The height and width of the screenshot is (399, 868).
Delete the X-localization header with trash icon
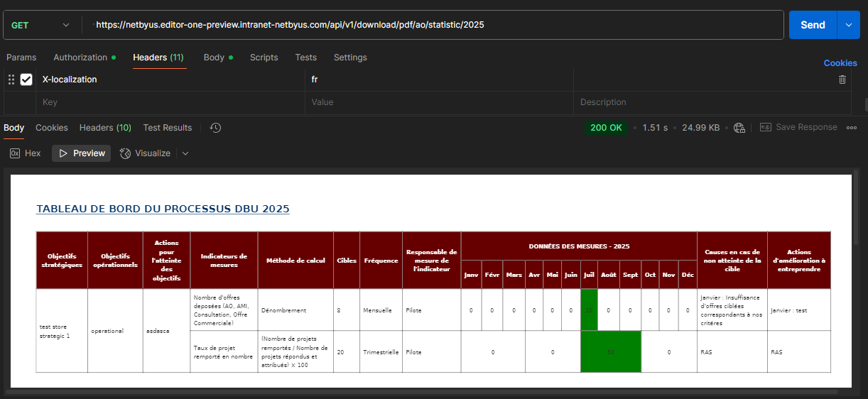pos(842,80)
